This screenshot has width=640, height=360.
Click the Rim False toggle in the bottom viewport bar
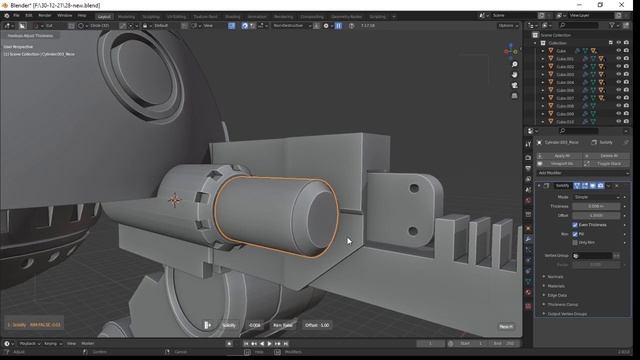tap(282, 325)
